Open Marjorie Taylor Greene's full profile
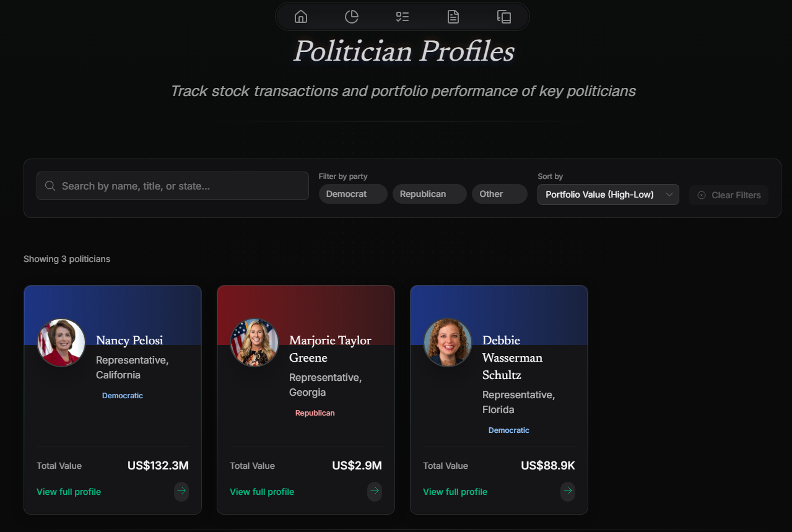 coord(262,491)
